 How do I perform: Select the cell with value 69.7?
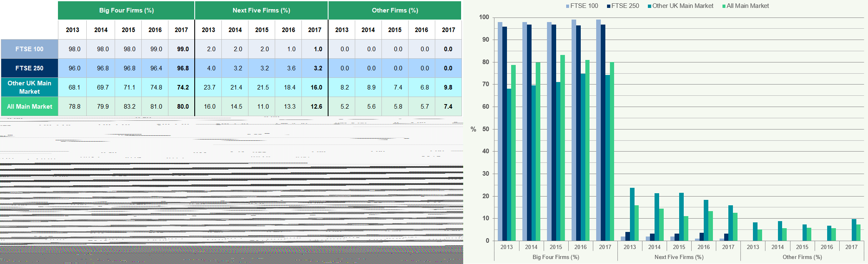(x=101, y=87)
